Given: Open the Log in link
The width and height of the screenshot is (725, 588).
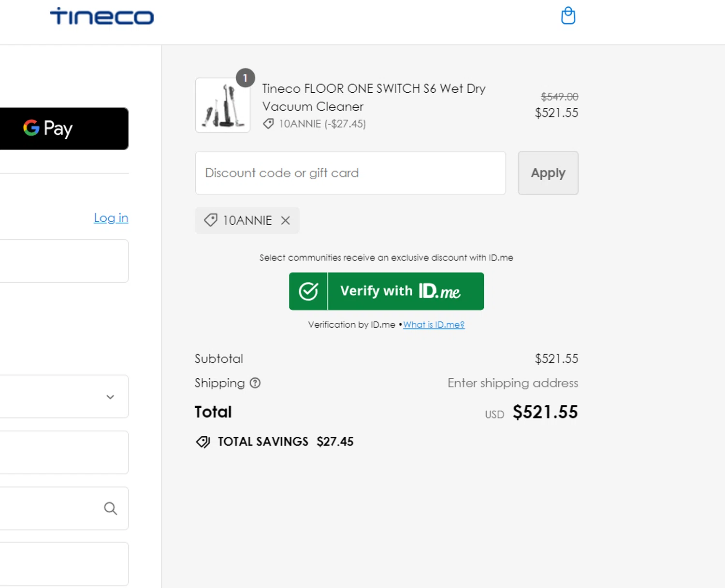Looking at the screenshot, I should coord(111,218).
